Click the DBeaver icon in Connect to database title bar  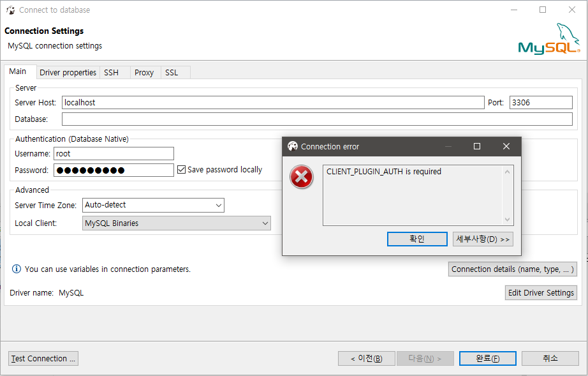[x=10, y=10]
